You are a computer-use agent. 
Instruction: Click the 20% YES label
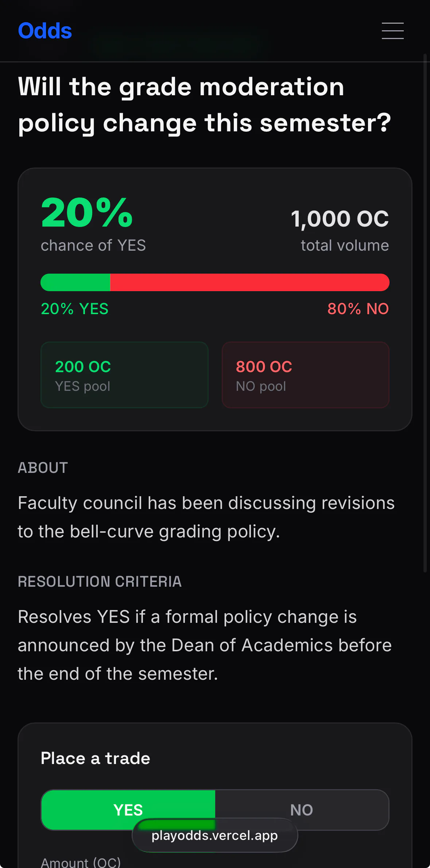point(75,309)
